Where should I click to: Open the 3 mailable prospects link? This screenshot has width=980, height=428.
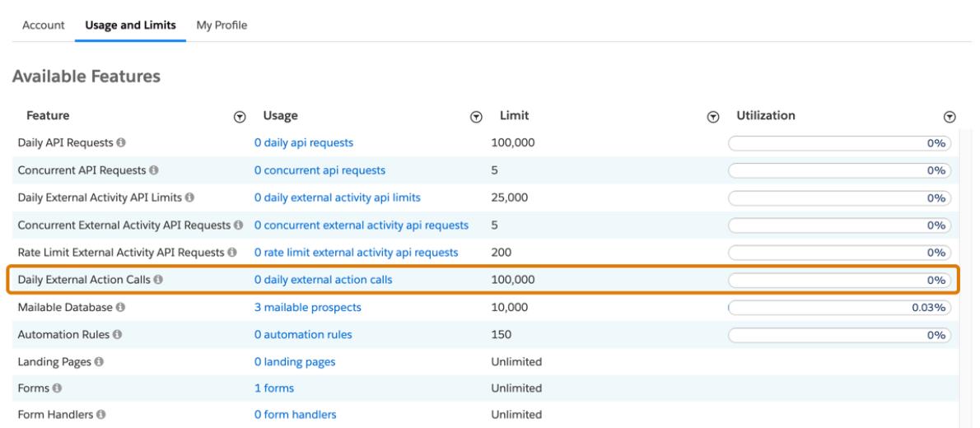point(307,308)
